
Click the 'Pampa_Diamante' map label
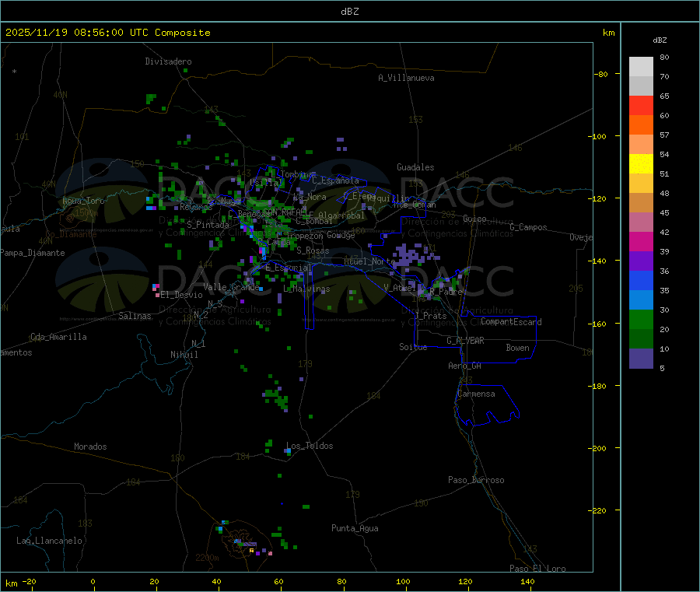[33, 253]
